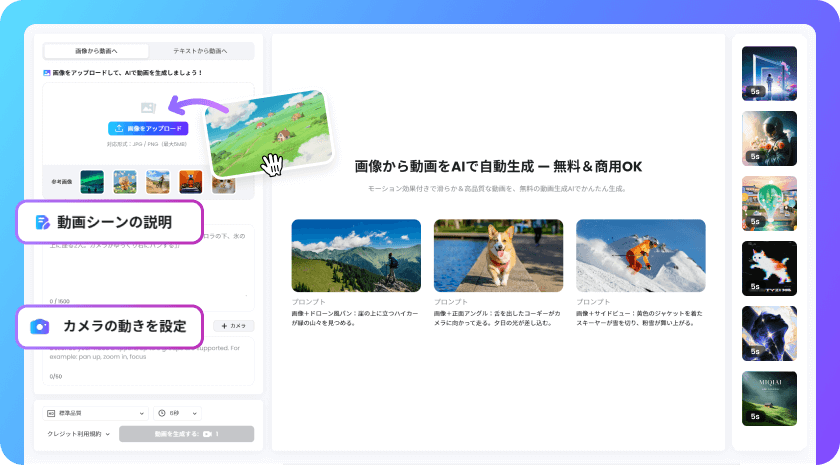The width and height of the screenshot is (840, 465).
Task: Click the 0 / 1500 character counter
Action: point(59,301)
